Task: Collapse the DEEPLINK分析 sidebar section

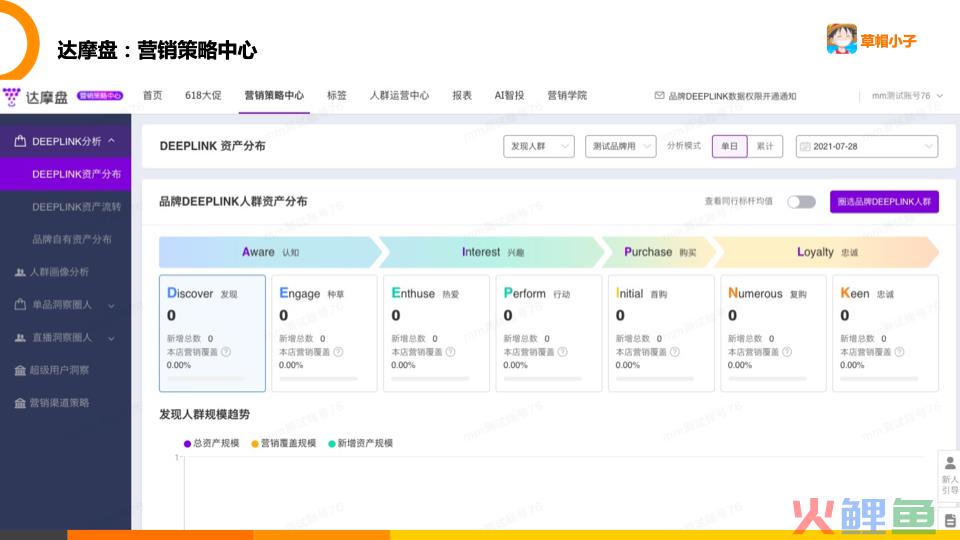Action: coord(111,141)
